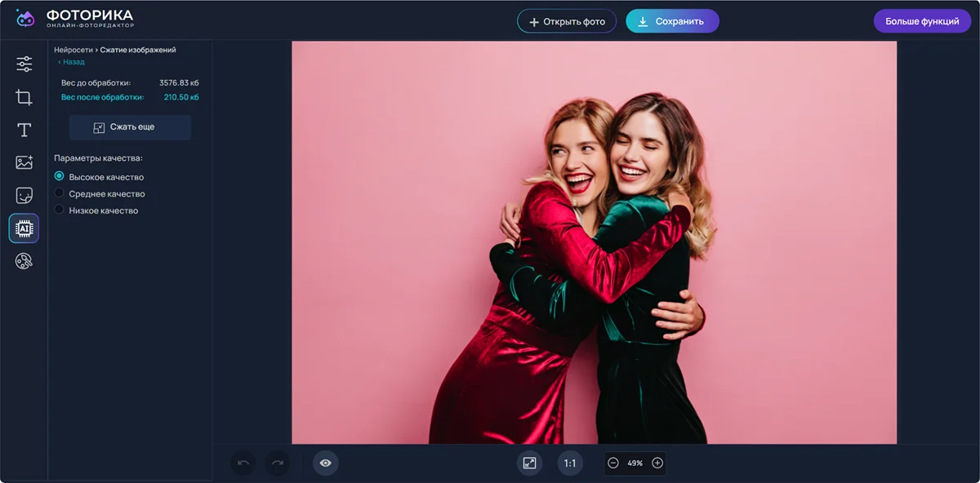Select the 'Высокое качество' radio option
The image size is (980, 483).
click(59, 176)
